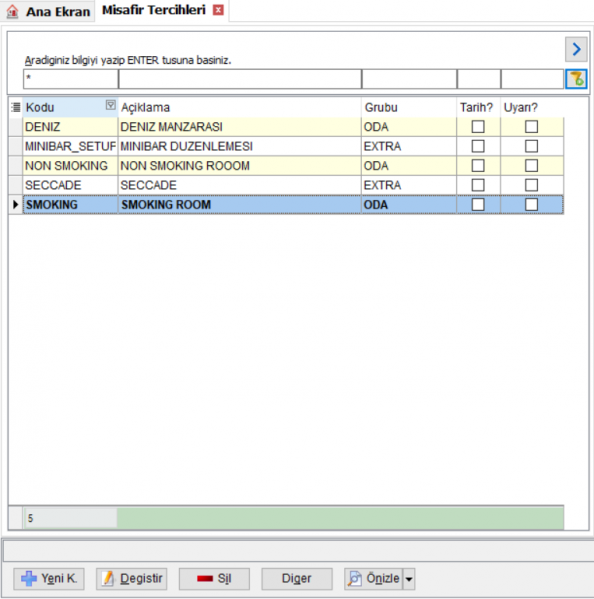Close the Misafir Tercihleri tab
The width and height of the screenshot is (594, 599).
pos(218,10)
